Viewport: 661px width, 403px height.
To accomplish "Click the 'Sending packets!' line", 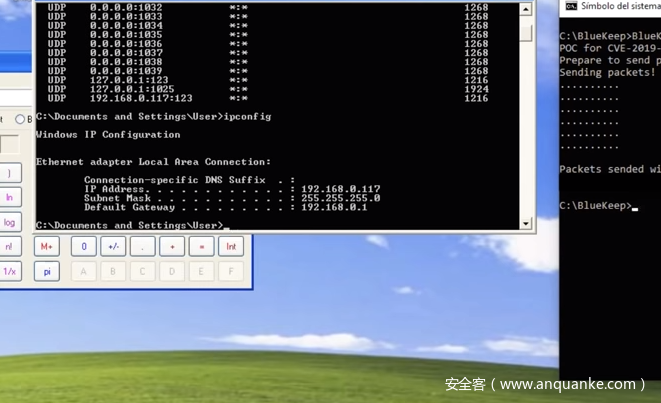I will point(607,73).
